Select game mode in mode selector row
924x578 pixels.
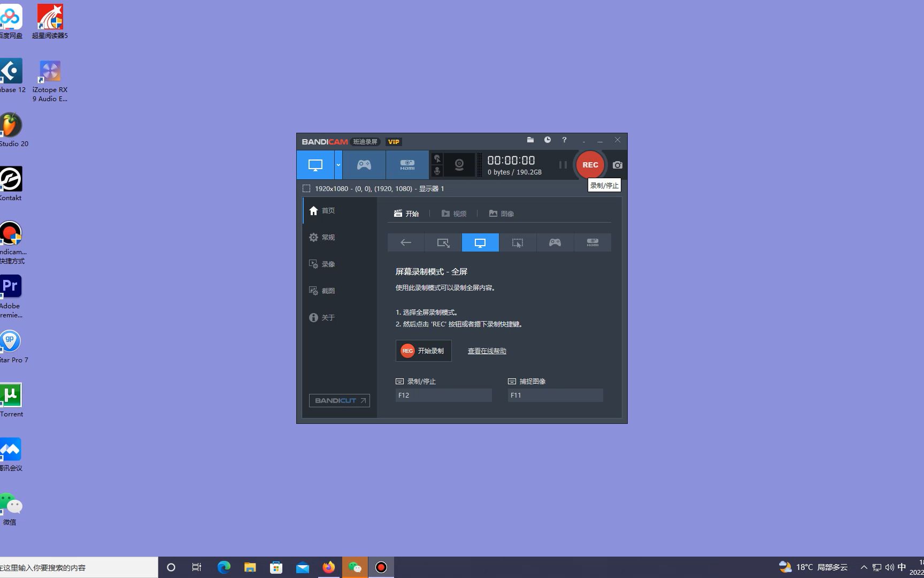[x=555, y=242]
